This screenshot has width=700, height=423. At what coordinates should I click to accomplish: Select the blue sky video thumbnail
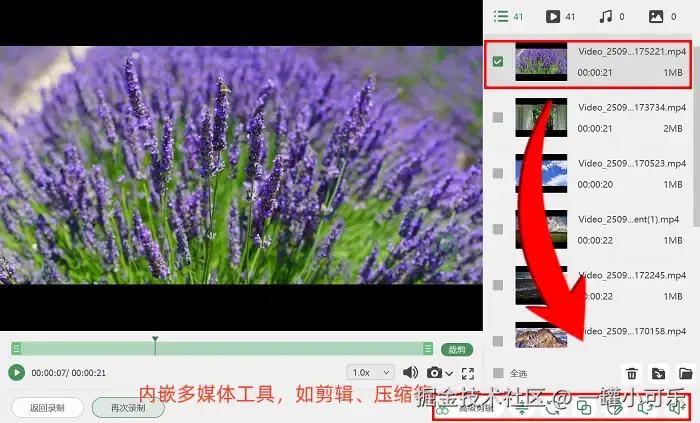click(541, 173)
